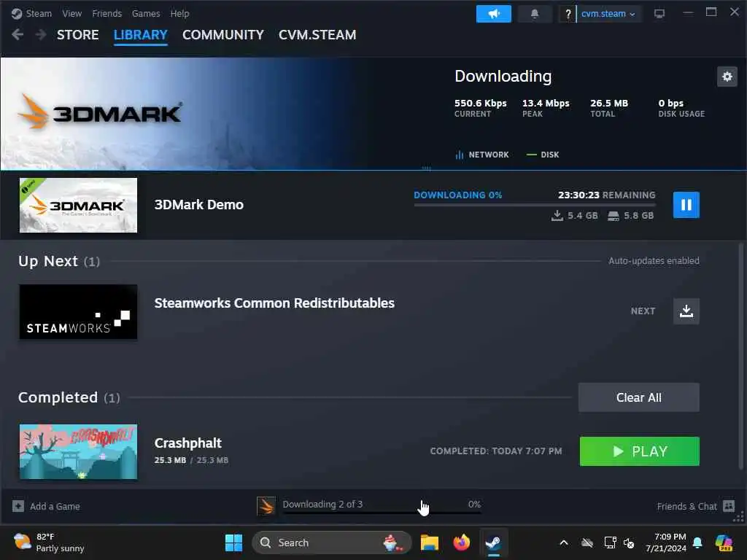747x560 pixels.
Task: Switch to the STORE tab
Action: pyautogui.click(x=77, y=35)
